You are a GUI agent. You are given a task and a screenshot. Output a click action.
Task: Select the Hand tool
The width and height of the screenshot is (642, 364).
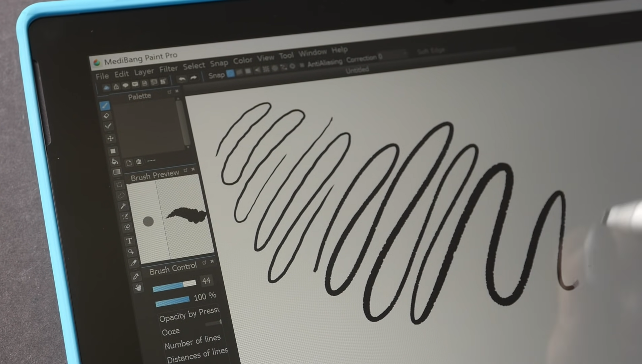pyautogui.click(x=138, y=288)
